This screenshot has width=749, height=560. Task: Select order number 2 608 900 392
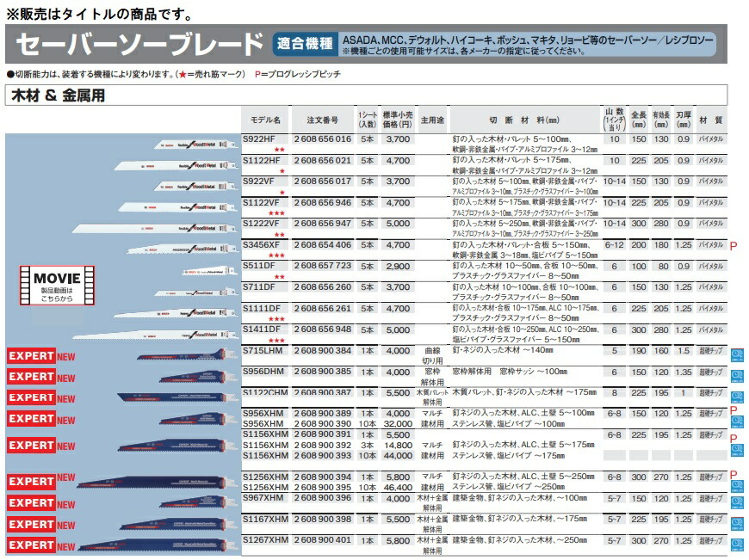tap(323, 445)
